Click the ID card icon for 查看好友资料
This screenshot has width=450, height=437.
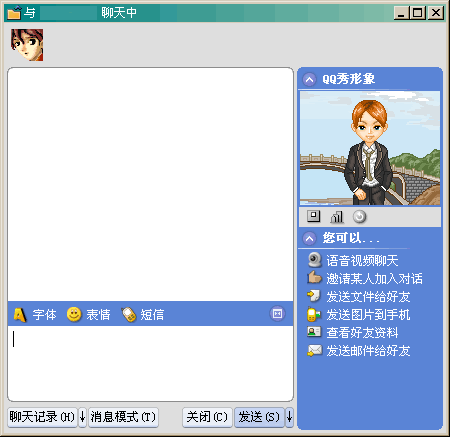(314, 332)
